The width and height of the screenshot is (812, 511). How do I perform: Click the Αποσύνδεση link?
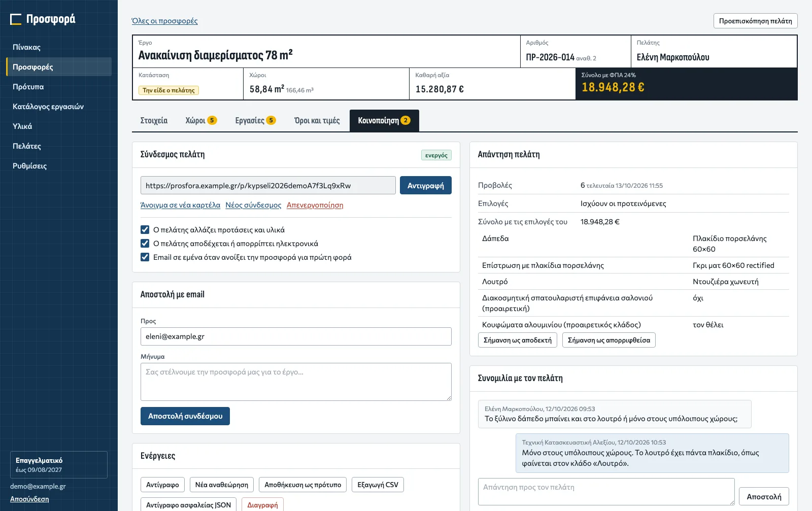29,499
